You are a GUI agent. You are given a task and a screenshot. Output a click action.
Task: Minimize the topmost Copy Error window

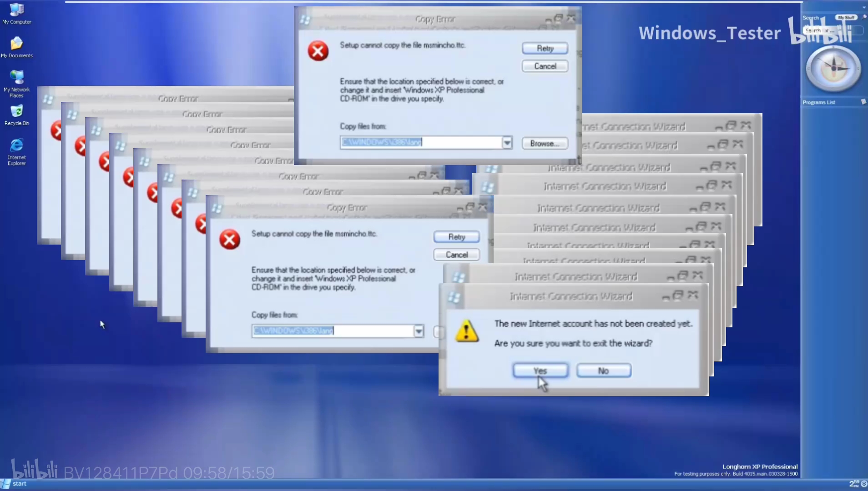[x=549, y=20]
